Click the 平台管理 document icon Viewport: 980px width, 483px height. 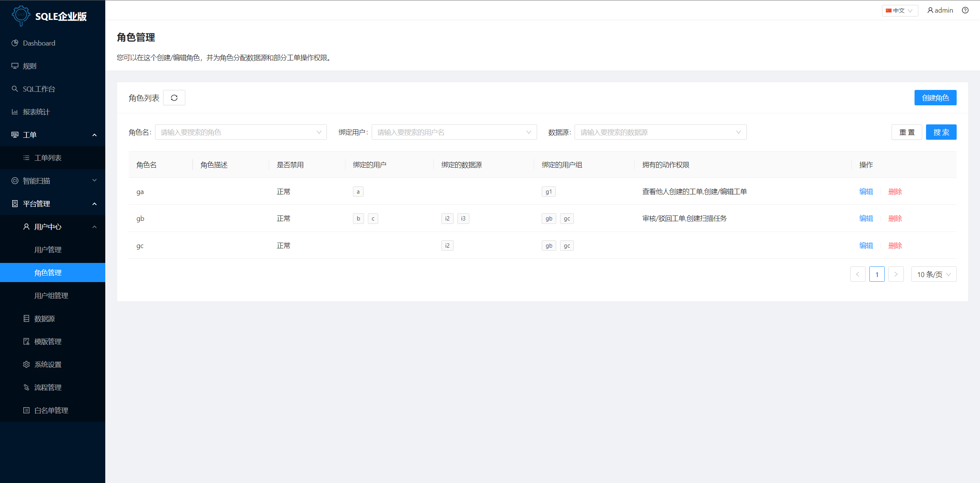point(15,204)
